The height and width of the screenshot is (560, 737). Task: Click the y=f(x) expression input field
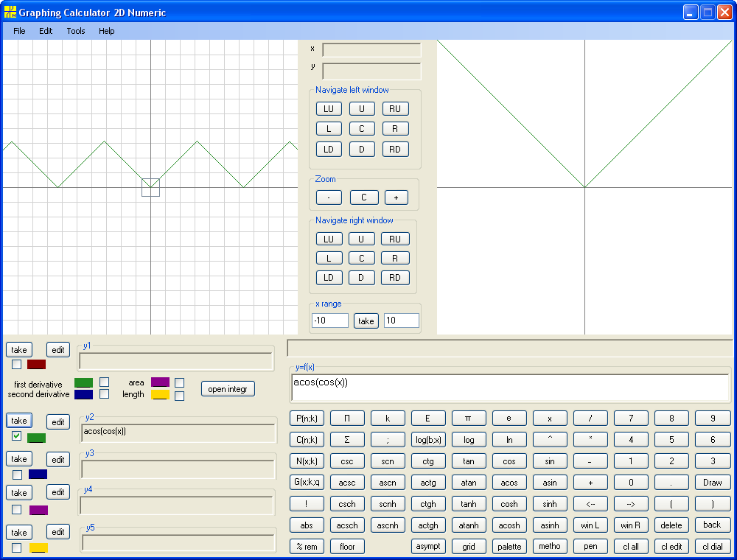pos(510,388)
